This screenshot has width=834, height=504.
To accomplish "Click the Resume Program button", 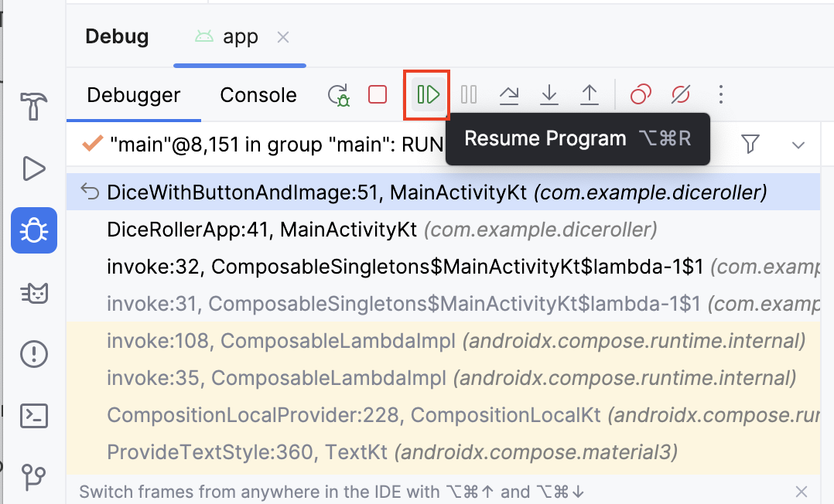I will tap(428, 95).
